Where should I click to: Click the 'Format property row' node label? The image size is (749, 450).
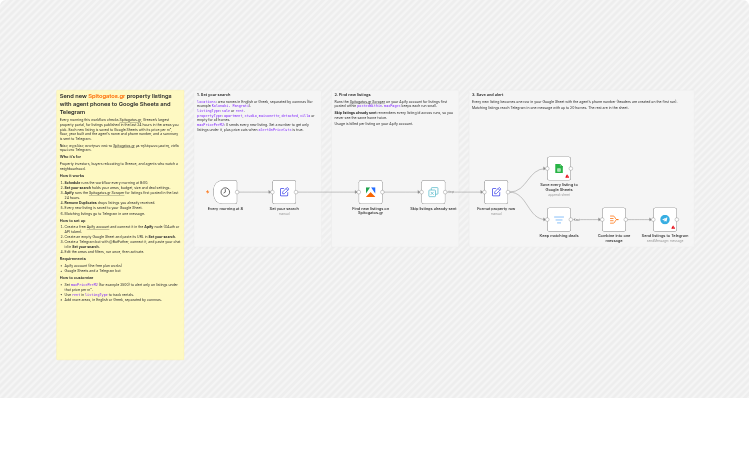tap(496, 209)
